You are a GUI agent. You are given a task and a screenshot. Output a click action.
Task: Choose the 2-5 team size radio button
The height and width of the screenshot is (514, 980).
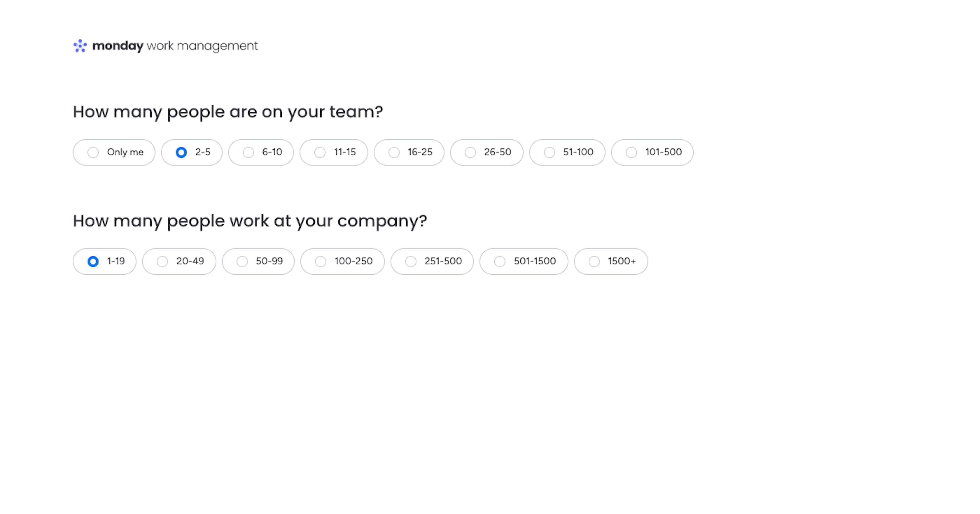[181, 152]
